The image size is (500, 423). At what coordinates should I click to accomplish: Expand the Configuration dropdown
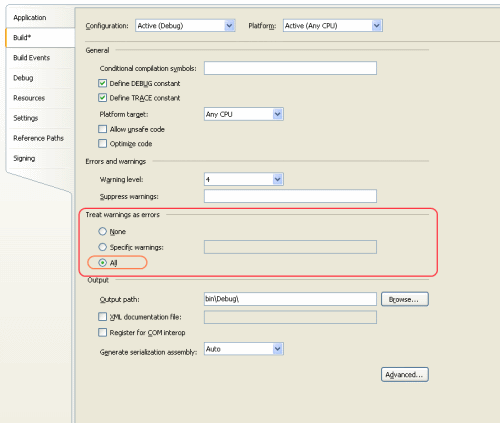click(x=229, y=26)
